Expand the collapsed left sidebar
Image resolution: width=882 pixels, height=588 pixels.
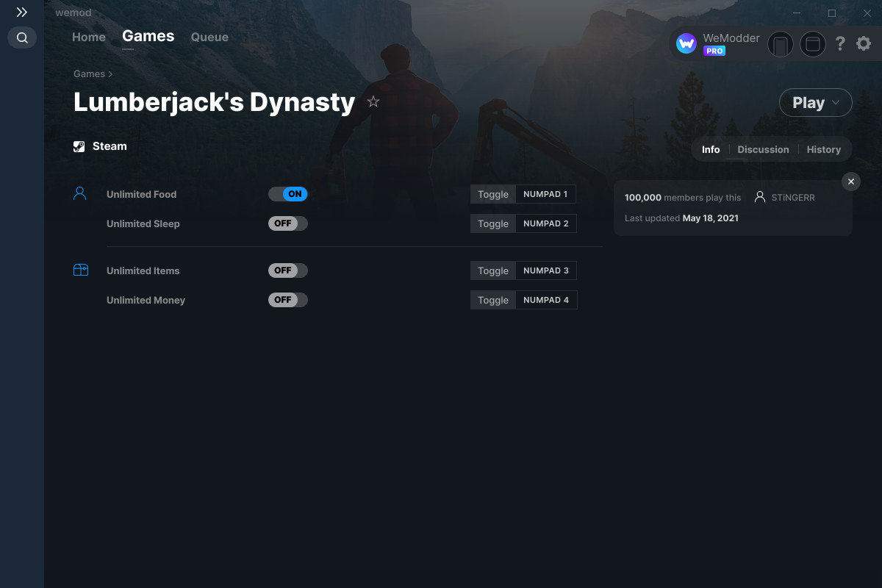tap(21, 12)
